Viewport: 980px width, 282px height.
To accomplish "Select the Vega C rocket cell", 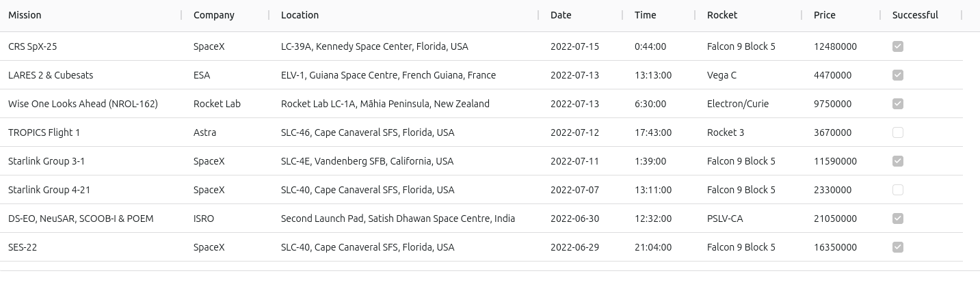I will [x=721, y=75].
